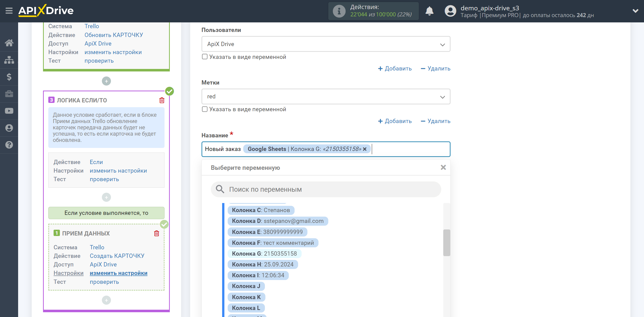Image resolution: width=644 pixels, height=317 pixels.
Task: Click Добавить under Пользователи
Action: click(x=395, y=68)
